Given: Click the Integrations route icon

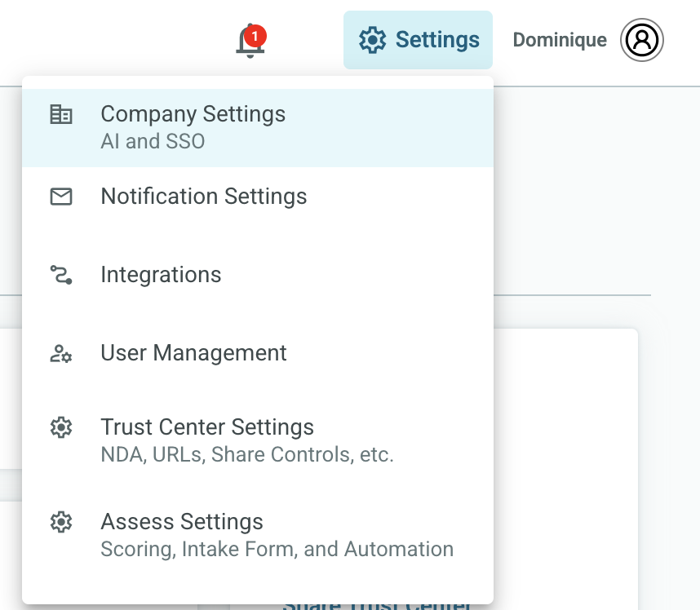Looking at the screenshot, I should tap(61, 275).
